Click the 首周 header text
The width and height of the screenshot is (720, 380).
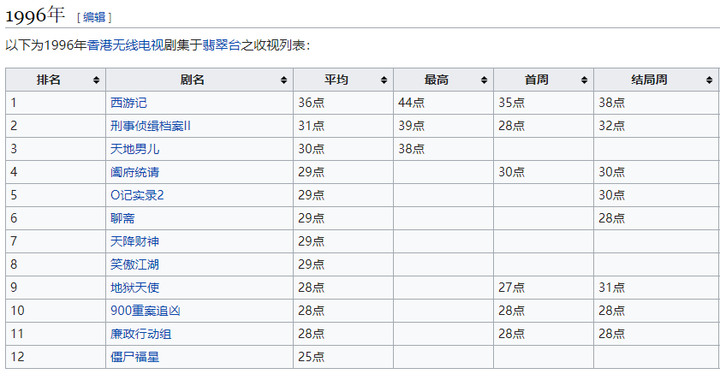pos(536,80)
